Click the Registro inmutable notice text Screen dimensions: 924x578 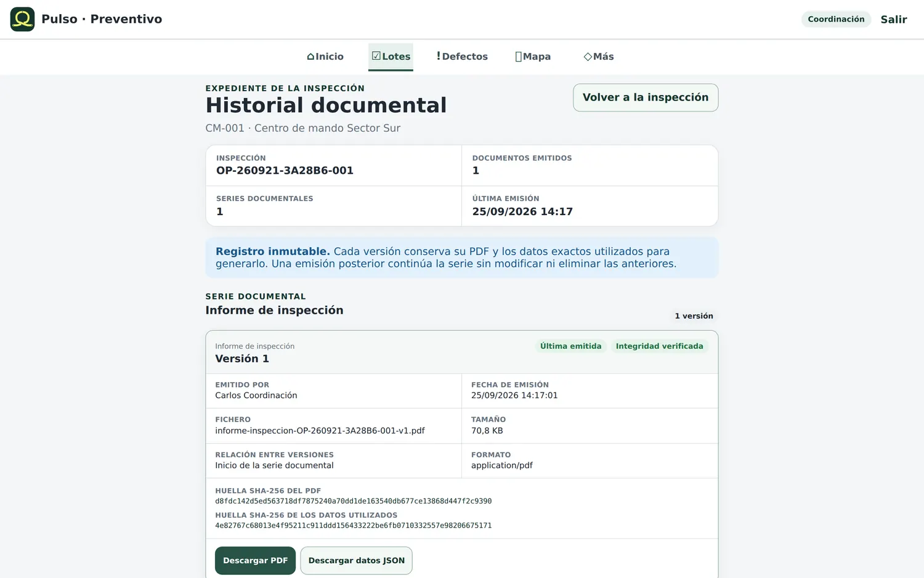click(x=461, y=258)
